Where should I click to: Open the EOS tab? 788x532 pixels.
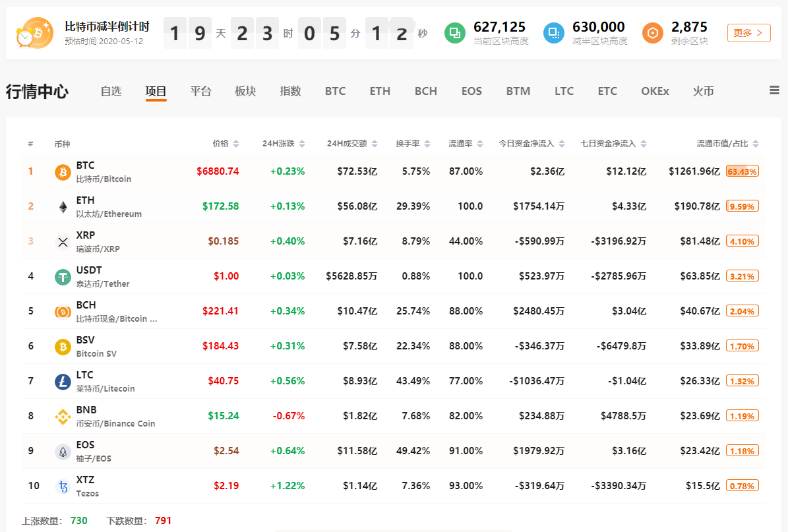[x=471, y=91]
